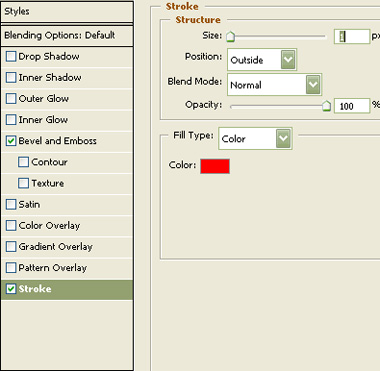Tick the Gradient Overlay checkbox

coord(11,246)
